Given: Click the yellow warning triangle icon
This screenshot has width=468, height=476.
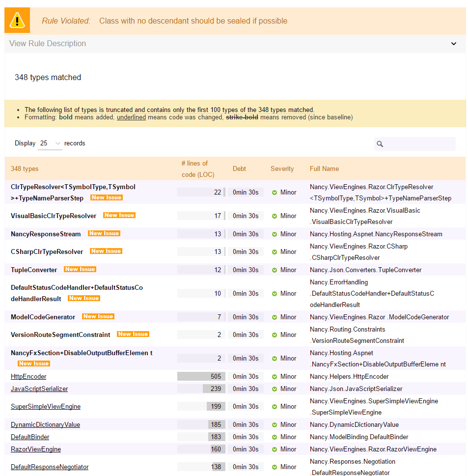Looking at the screenshot, I should point(17,21).
